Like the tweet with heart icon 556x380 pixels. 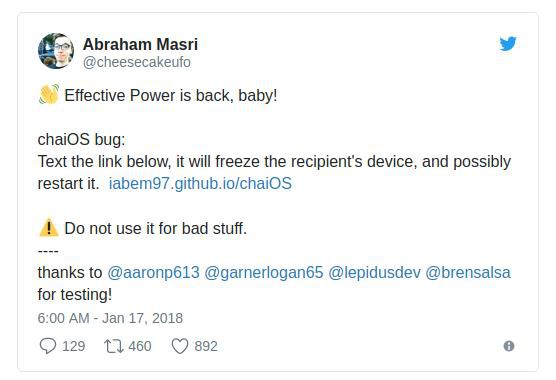click(x=180, y=346)
